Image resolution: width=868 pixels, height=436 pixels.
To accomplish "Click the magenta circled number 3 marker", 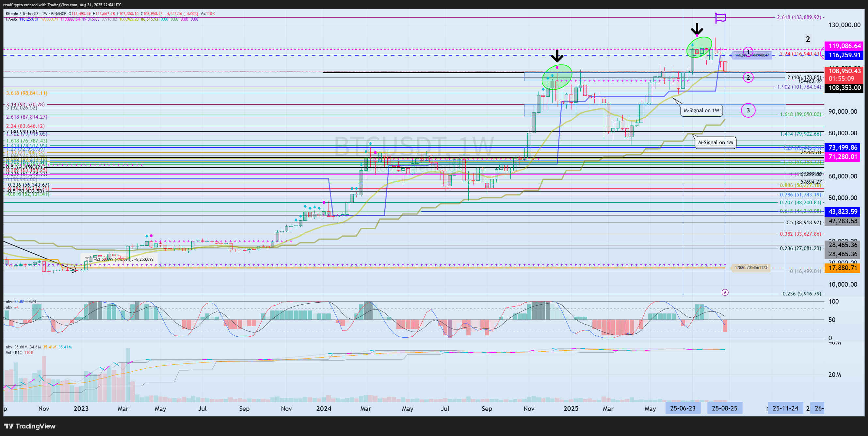I will point(748,110).
